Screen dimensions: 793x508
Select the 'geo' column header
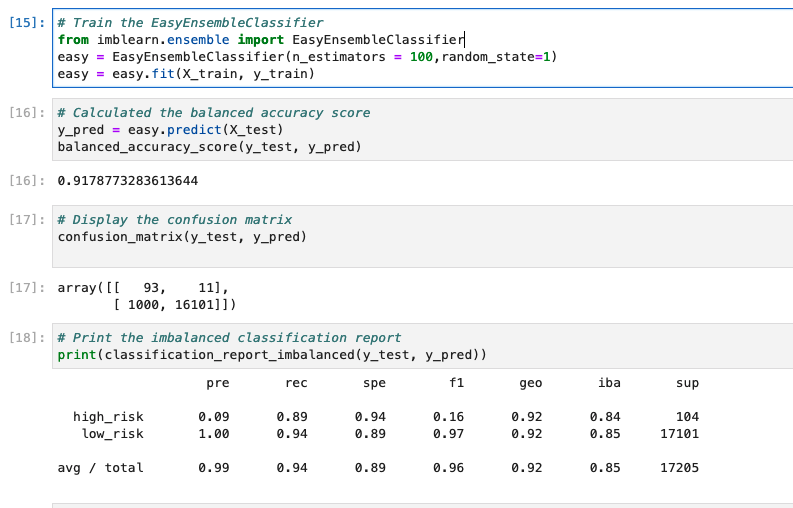(531, 384)
